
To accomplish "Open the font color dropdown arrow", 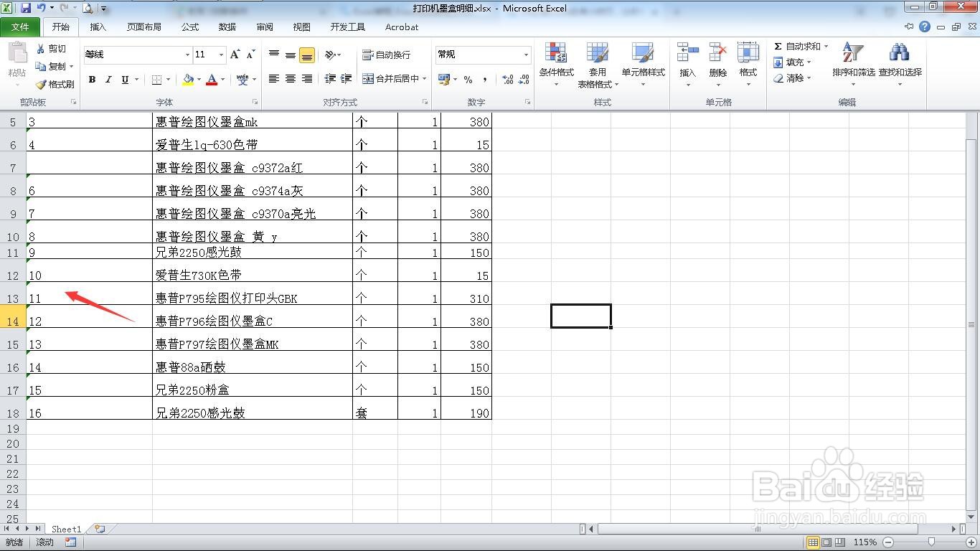I will [223, 80].
